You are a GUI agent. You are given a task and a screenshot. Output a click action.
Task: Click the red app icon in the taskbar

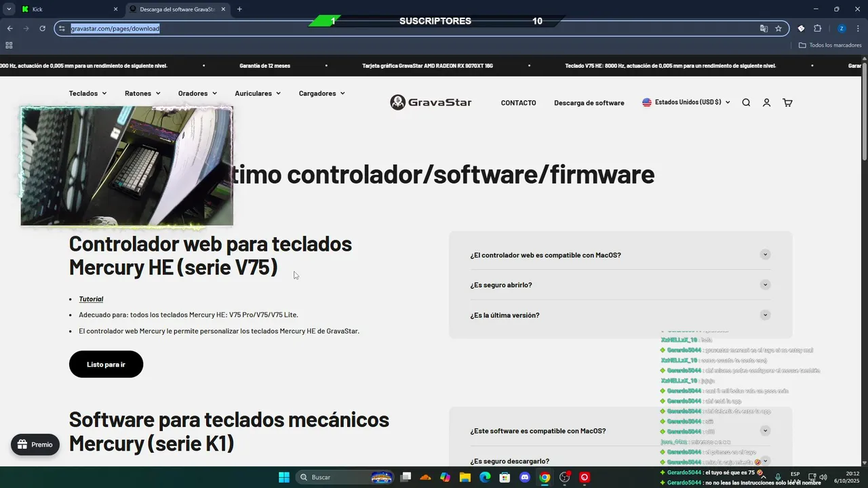pos(584,477)
